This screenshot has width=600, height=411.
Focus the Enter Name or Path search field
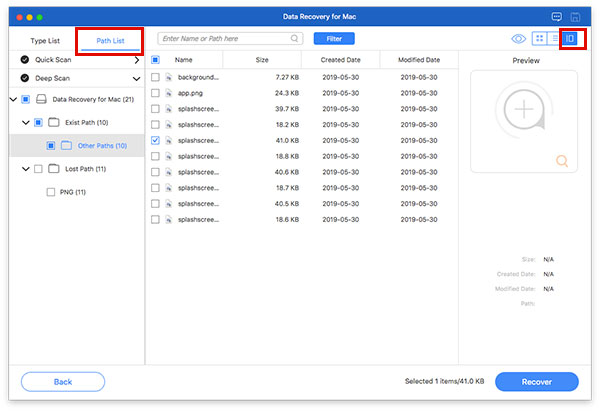coord(230,39)
